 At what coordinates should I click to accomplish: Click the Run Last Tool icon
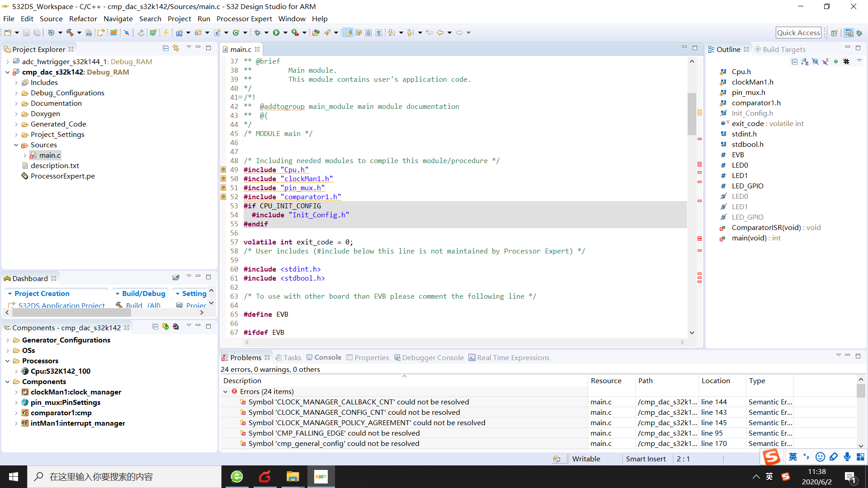295,33
